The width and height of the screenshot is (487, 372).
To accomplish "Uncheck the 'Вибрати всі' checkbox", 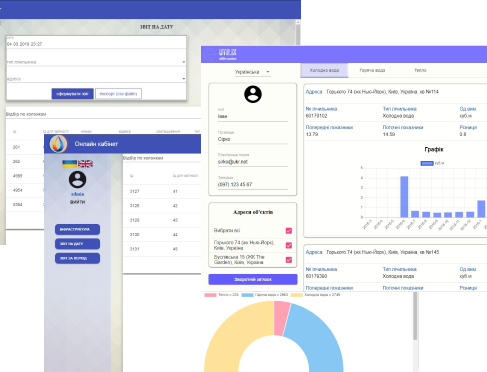I will coord(289,231).
